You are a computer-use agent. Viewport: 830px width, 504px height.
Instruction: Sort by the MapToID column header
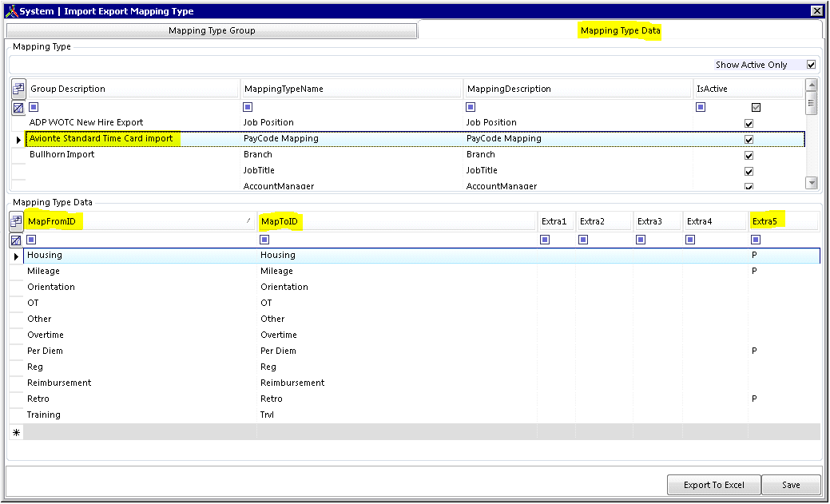point(397,221)
